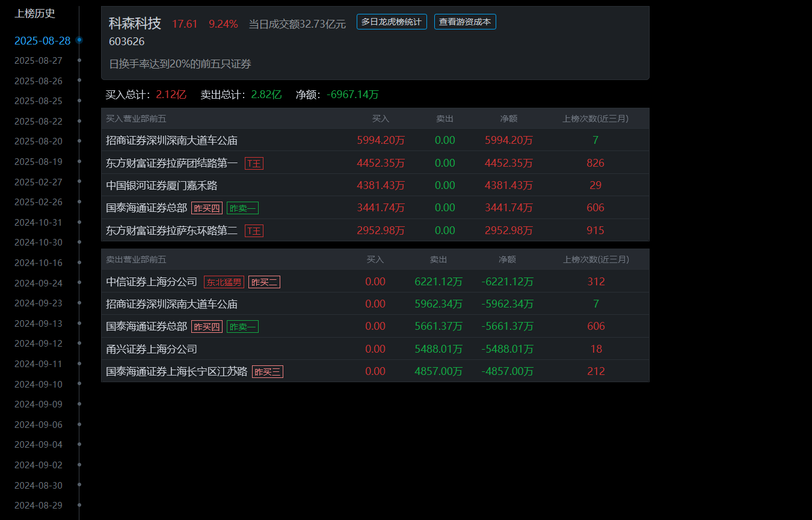Open 甬兴证券上海分公司 broker
Viewport: 812px width, 520px height.
click(x=152, y=349)
